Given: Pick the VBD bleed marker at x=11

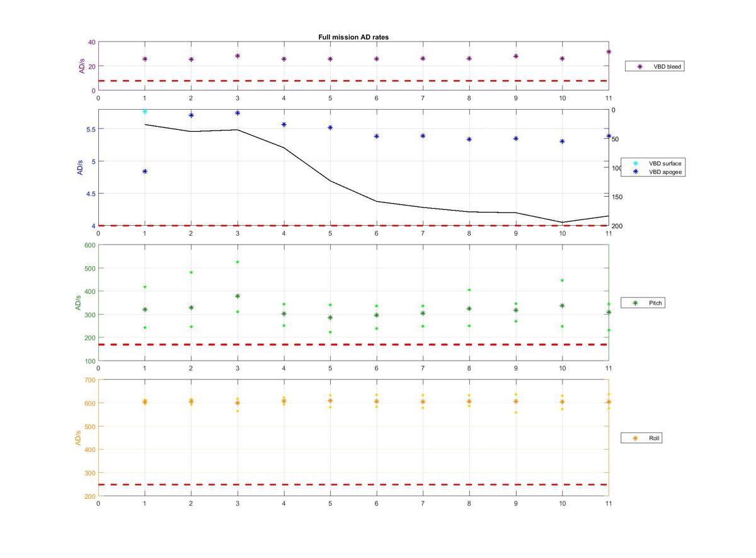Looking at the screenshot, I should (x=609, y=52).
